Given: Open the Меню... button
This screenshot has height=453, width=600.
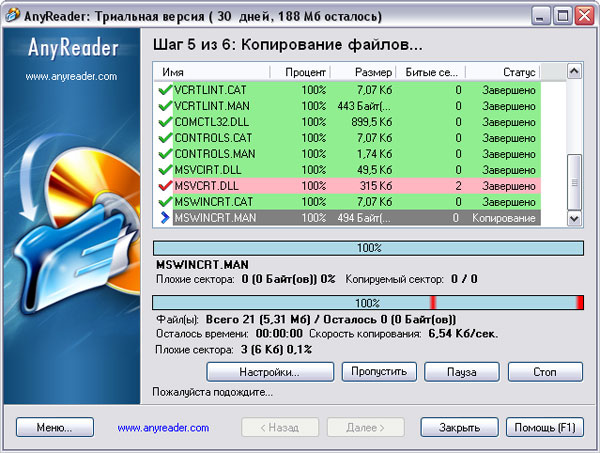Looking at the screenshot, I should click(x=55, y=427).
